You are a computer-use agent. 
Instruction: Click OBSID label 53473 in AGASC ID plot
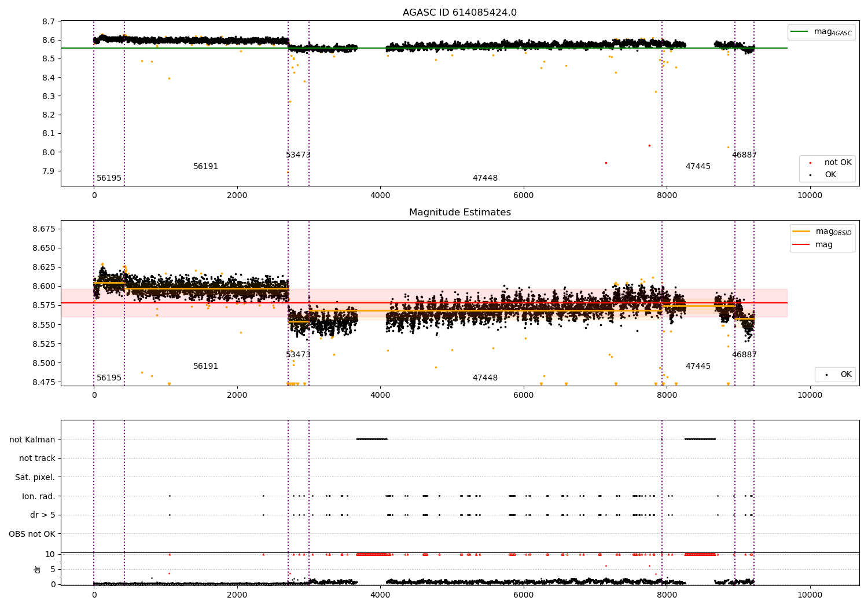298,155
